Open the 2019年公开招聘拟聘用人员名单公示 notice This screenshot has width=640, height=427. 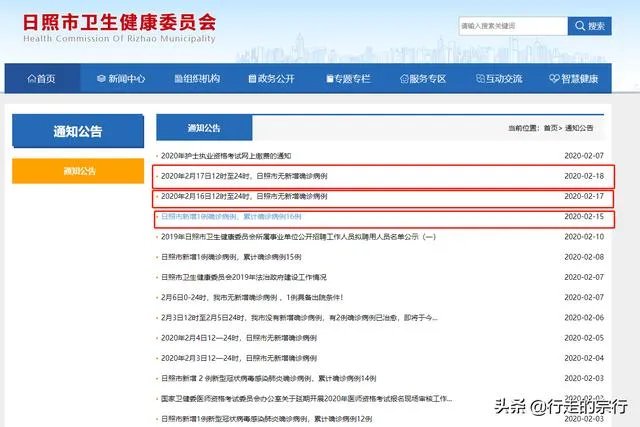pyautogui.click(x=298, y=237)
